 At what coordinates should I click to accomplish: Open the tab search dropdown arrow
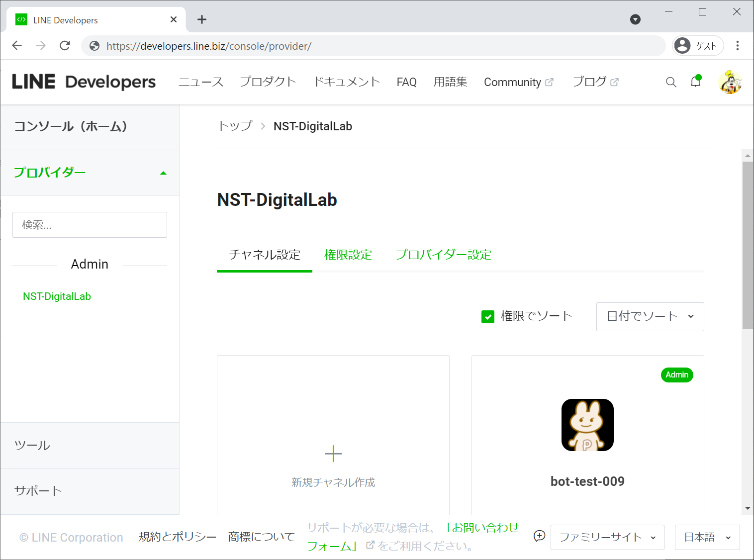pos(635,19)
